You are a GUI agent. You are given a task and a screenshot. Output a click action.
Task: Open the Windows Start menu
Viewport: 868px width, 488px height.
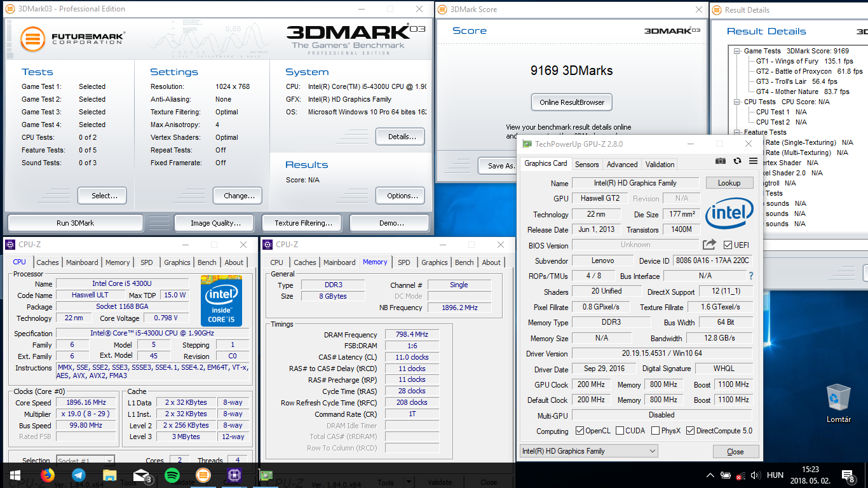pos(15,475)
